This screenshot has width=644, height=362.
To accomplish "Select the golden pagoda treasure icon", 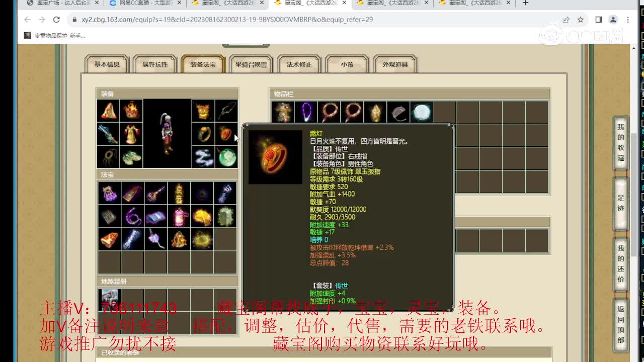I will (179, 193).
